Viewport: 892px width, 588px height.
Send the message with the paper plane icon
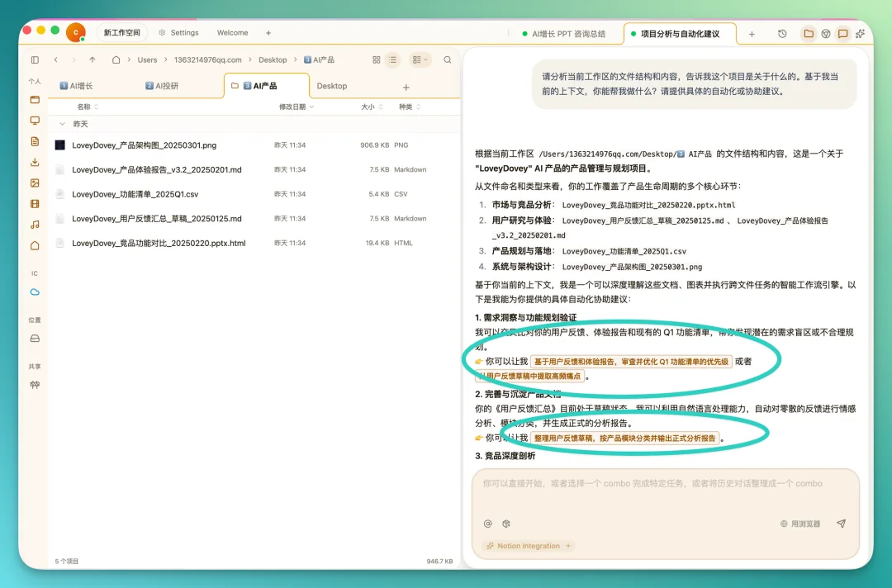pyautogui.click(x=842, y=524)
